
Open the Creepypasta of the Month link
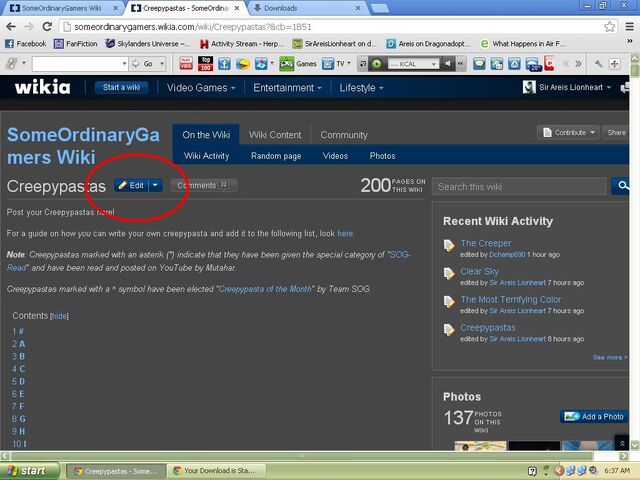point(265,289)
